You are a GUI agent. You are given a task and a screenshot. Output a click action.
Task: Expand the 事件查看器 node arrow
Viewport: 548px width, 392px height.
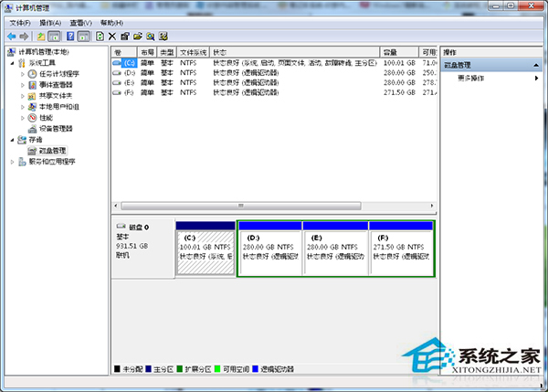22,85
